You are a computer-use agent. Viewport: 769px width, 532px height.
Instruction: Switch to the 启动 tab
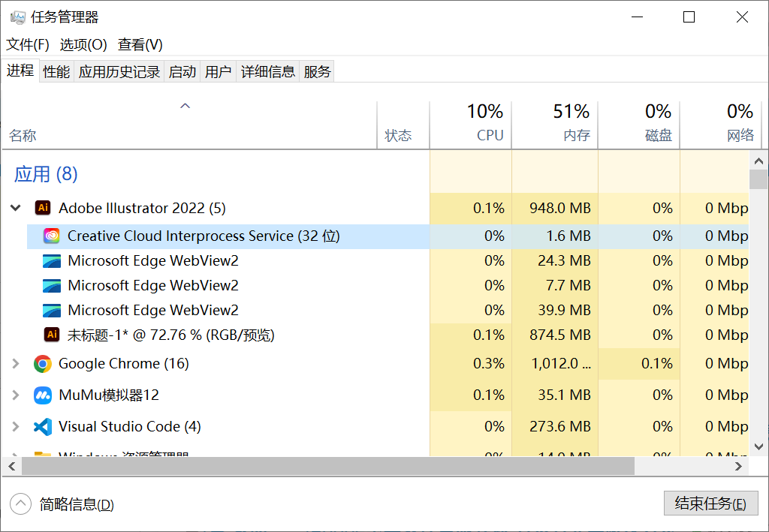182,71
